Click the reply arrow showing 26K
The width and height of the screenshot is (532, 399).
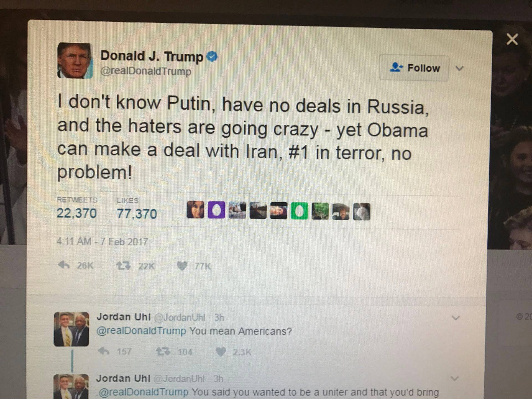64,265
